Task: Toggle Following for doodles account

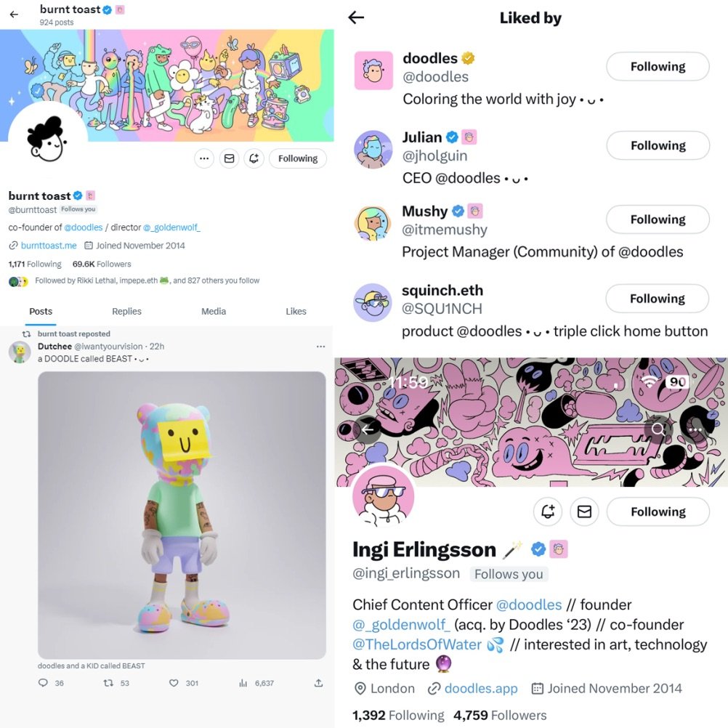Action: coord(658,66)
